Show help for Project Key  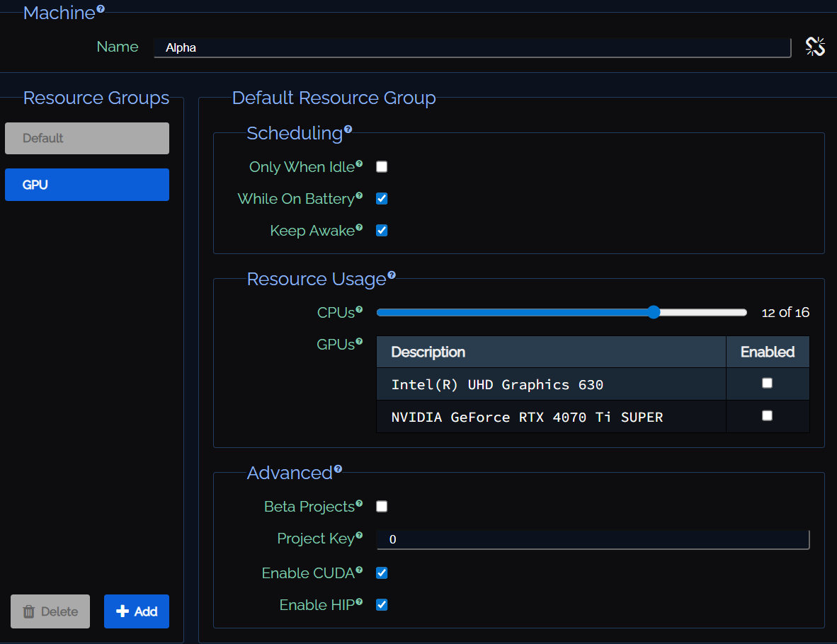[359, 535]
